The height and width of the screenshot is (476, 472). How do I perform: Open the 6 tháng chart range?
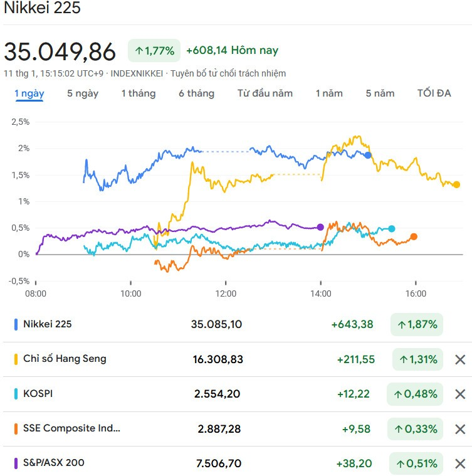coord(196,93)
